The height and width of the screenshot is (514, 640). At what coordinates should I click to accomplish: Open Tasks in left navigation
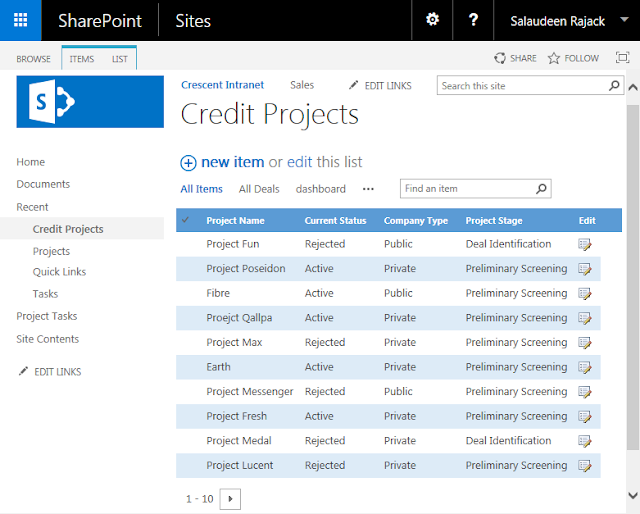tap(45, 294)
